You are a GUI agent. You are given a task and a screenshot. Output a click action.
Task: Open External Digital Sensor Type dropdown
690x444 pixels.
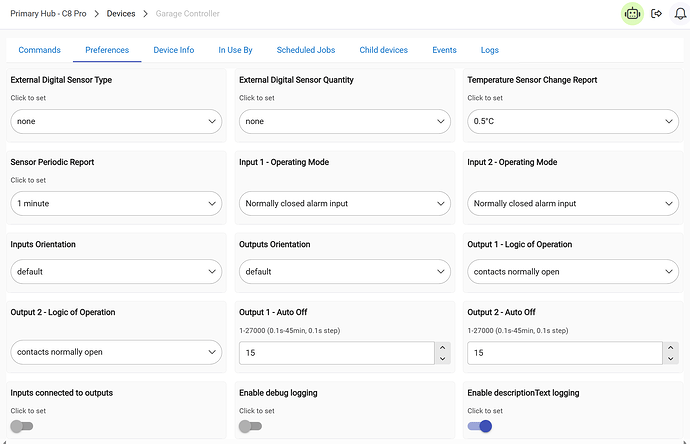tap(116, 121)
